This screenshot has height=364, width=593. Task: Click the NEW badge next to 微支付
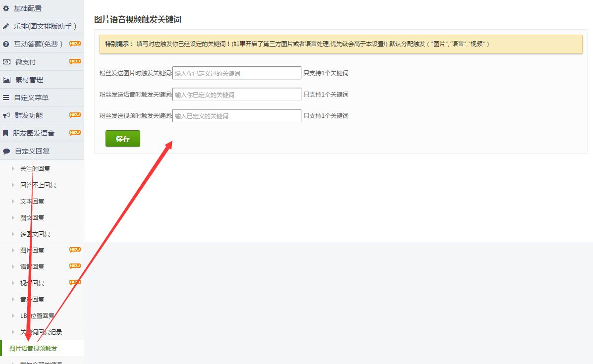[x=75, y=61]
